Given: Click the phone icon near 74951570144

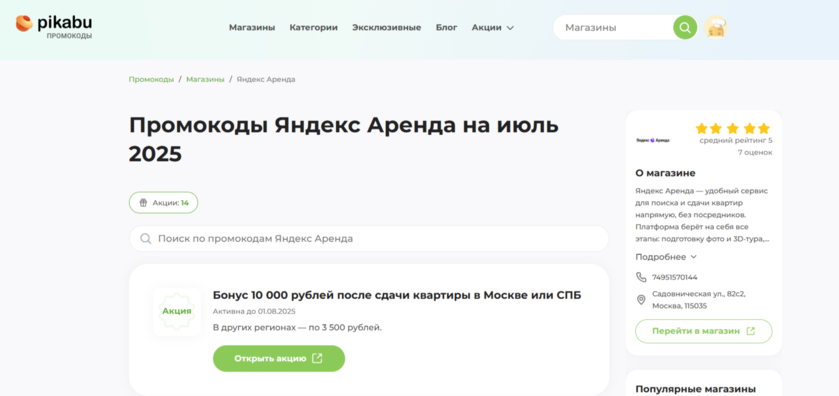Looking at the screenshot, I should tap(641, 277).
